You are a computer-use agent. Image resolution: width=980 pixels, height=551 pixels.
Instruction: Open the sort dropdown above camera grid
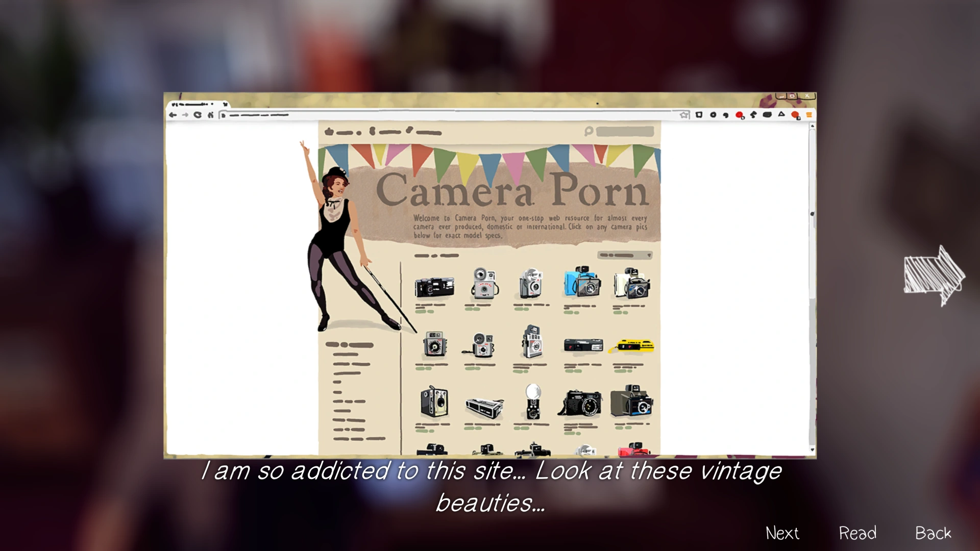coord(625,255)
